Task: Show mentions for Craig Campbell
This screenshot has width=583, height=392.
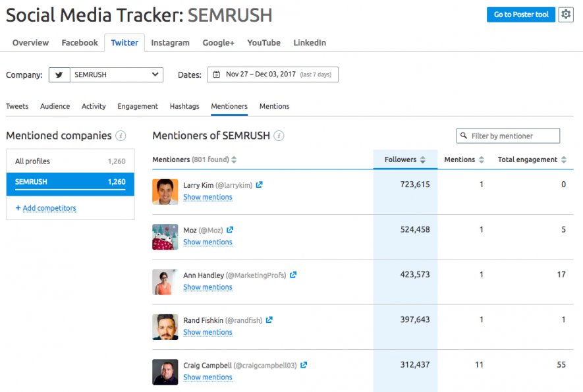Action: [x=208, y=377]
